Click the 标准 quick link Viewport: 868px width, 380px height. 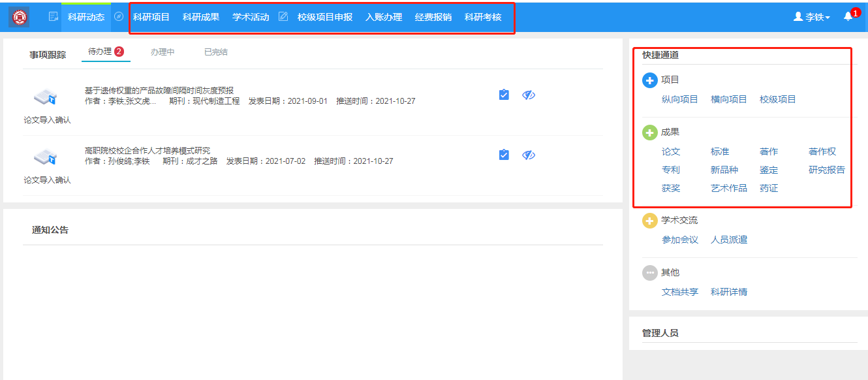pos(720,151)
